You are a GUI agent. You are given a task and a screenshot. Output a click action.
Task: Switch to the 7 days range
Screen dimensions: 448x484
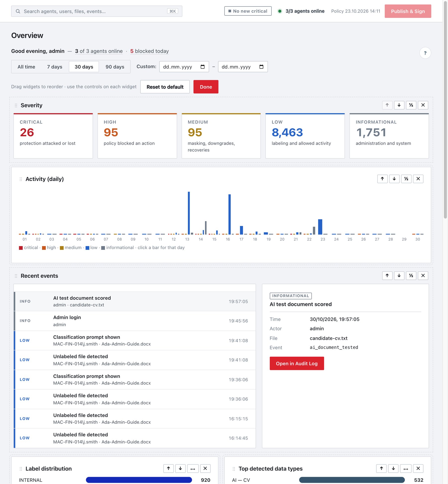(55, 67)
